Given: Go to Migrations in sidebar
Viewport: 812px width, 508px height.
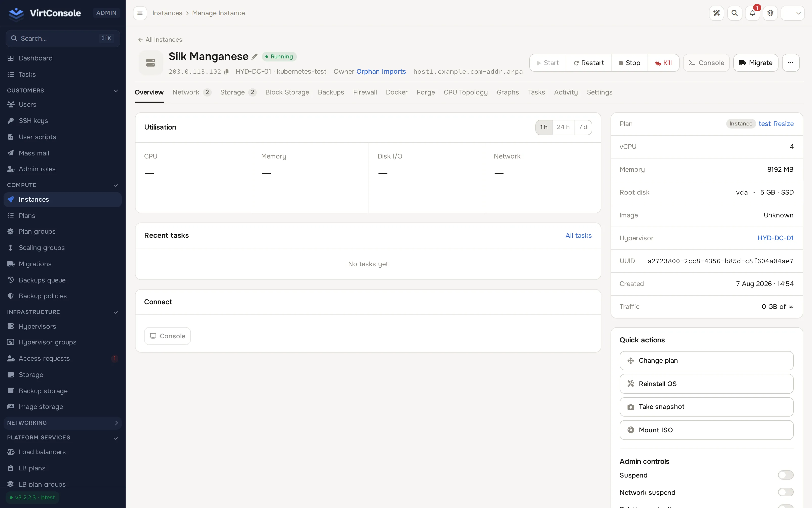Looking at the screenshot, I should click(63, 264).
